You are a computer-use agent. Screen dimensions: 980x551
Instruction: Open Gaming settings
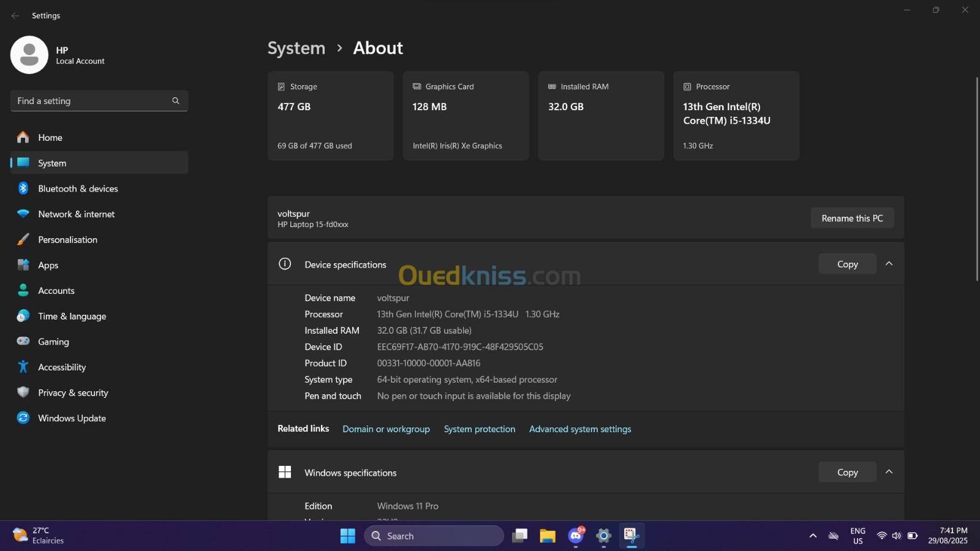(x=99, y=342)
